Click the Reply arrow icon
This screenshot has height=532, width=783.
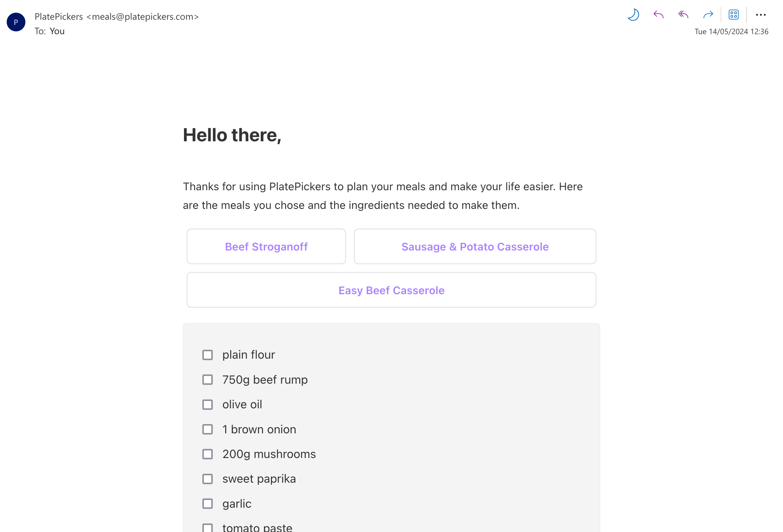658,15
